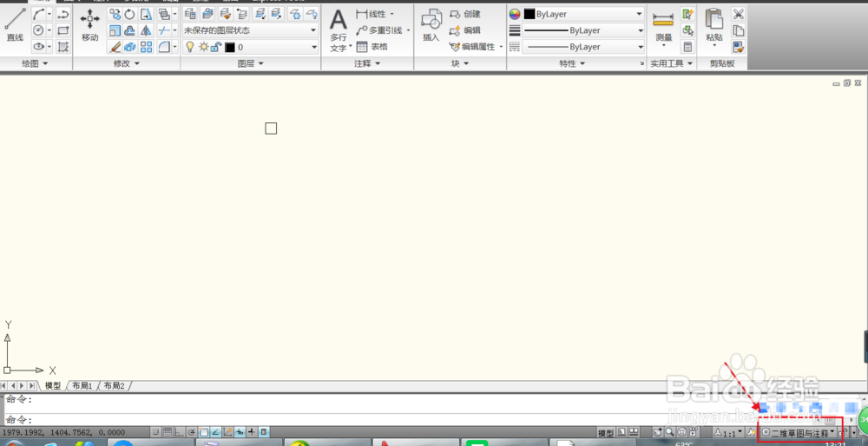Select the Rectangle tool icon
Viewport: 868px width, 446px height.
[x=63, y=30]
